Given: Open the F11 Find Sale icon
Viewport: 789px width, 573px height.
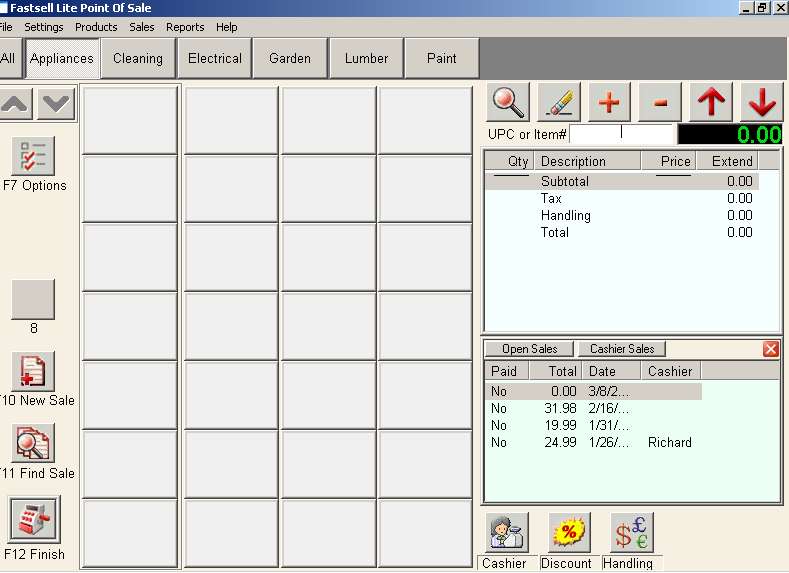Looking at the screenshot, I should click(x=33, y=444).
